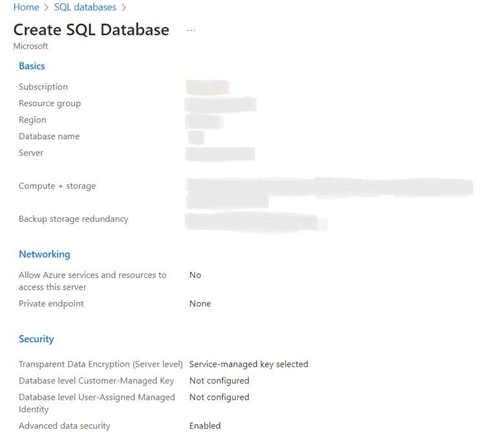The width and height of the screenshot is (504, 432).
Task: Click the Compute + storage label
Action: 57,186
